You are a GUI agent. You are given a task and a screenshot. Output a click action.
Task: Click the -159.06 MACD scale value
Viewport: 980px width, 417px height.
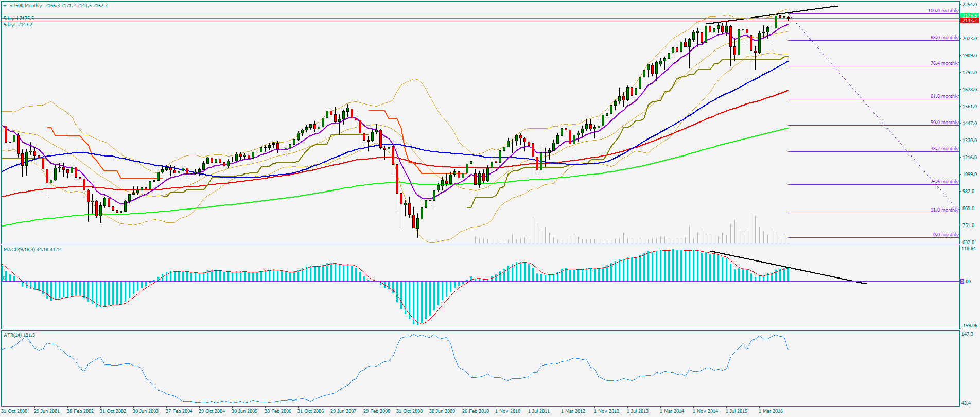[969, 326]
